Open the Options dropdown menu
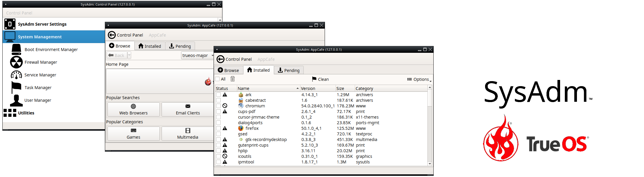The height and width of the screenshot is (177, 644). pyautogui.click(x=419, y=79)
